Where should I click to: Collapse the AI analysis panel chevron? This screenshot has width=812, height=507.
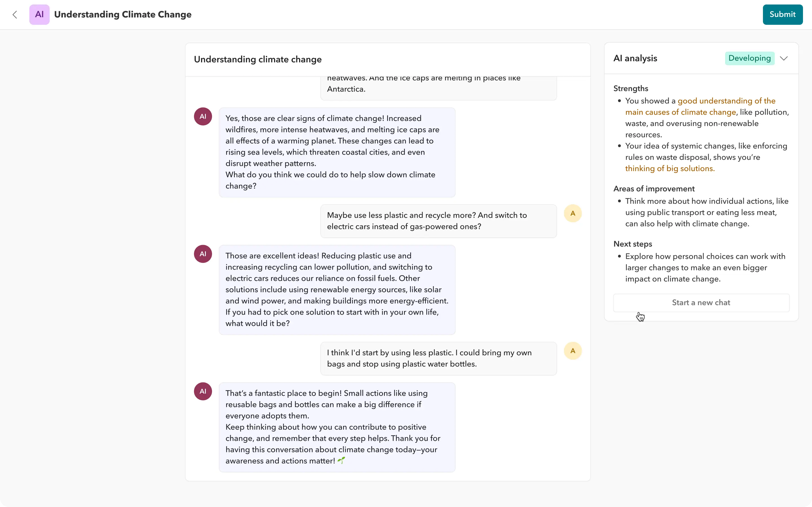coord(784,58)
